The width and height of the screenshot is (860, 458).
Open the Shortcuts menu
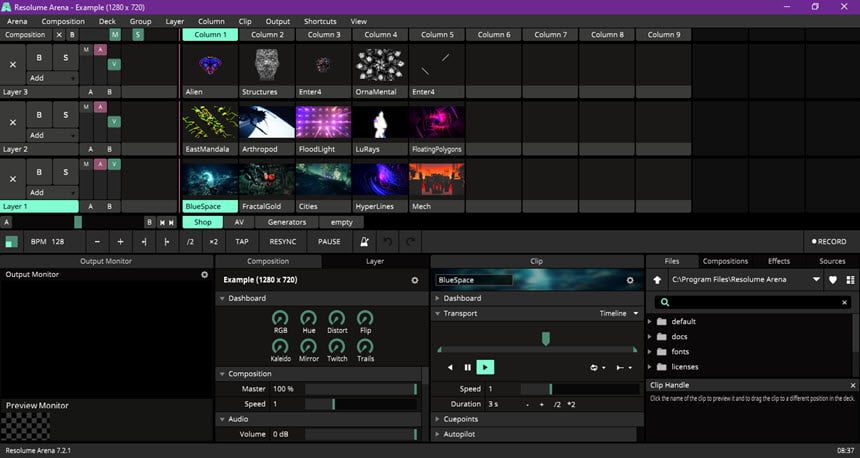point(320,21)
